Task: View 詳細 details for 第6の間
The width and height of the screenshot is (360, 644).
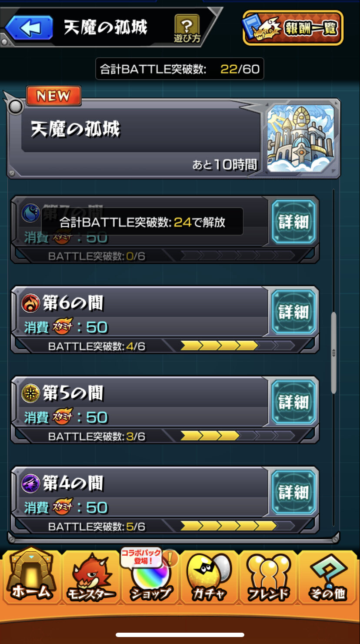Action: point(294,312)
